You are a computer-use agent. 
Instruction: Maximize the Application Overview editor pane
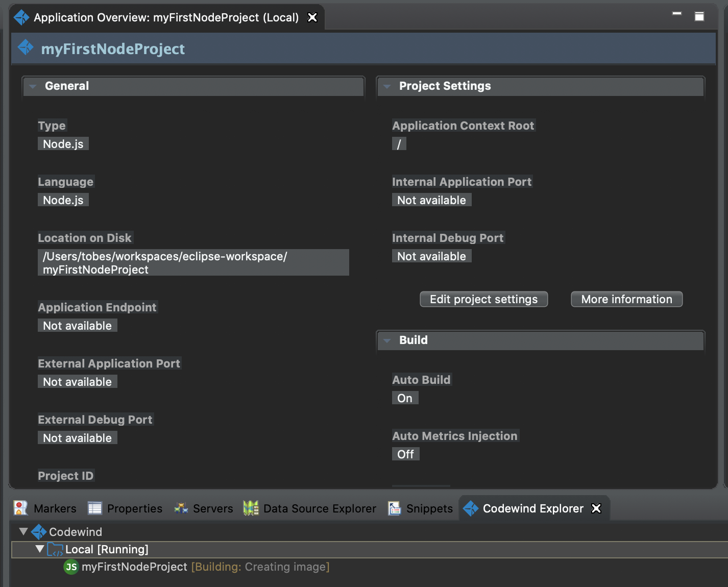click(x=699, y=16)
